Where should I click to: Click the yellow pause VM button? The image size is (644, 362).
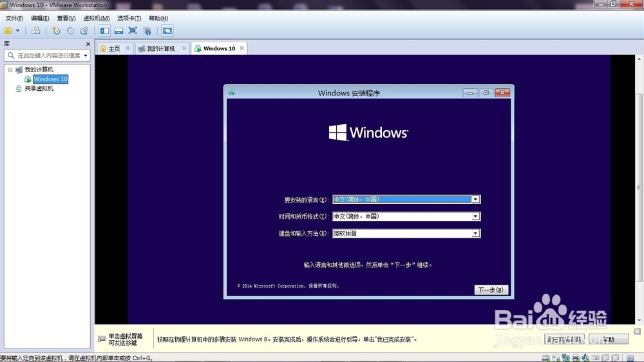(x=8, y=31)
